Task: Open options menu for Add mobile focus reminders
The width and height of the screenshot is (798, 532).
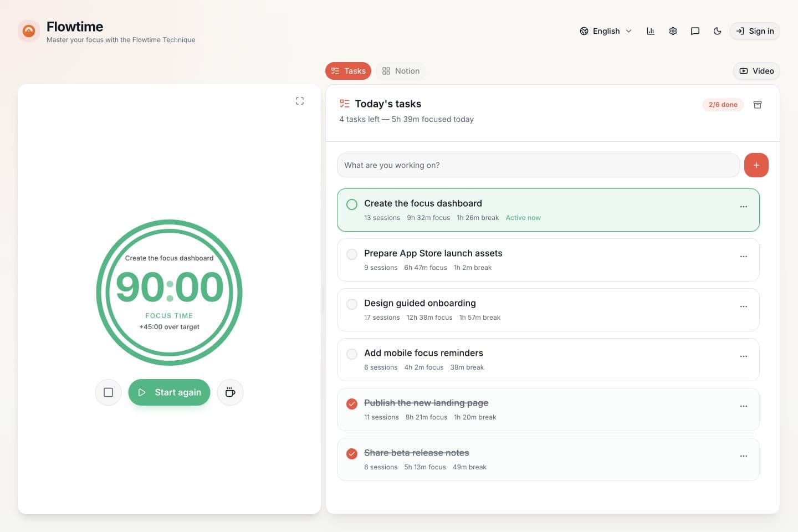Action: [744, 356]
